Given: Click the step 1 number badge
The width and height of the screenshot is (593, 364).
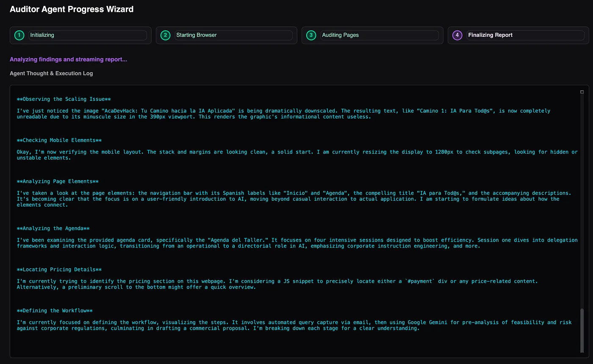Looking at the screenshot, I should [x=19, y=35].
